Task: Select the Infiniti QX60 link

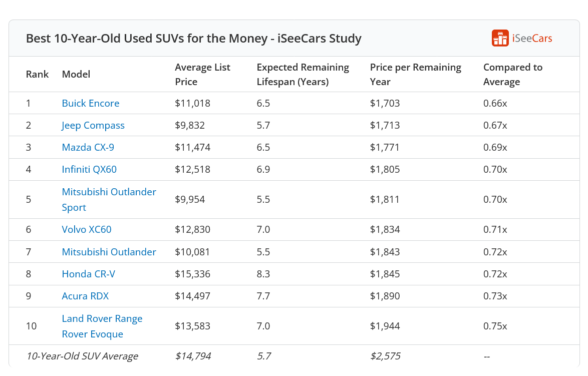Action: point(89,169)
